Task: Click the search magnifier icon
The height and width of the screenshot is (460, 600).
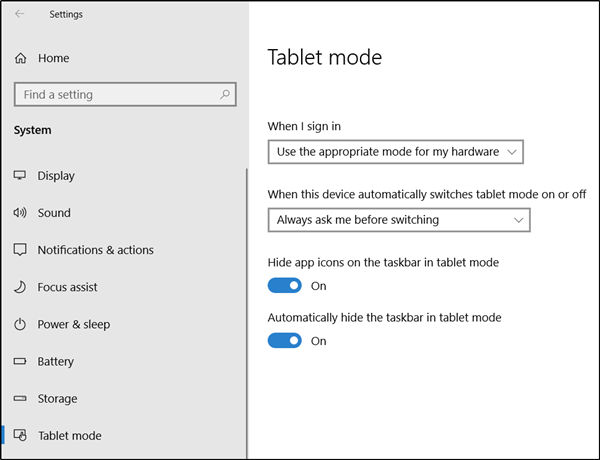Action: [x=226, y=95]
